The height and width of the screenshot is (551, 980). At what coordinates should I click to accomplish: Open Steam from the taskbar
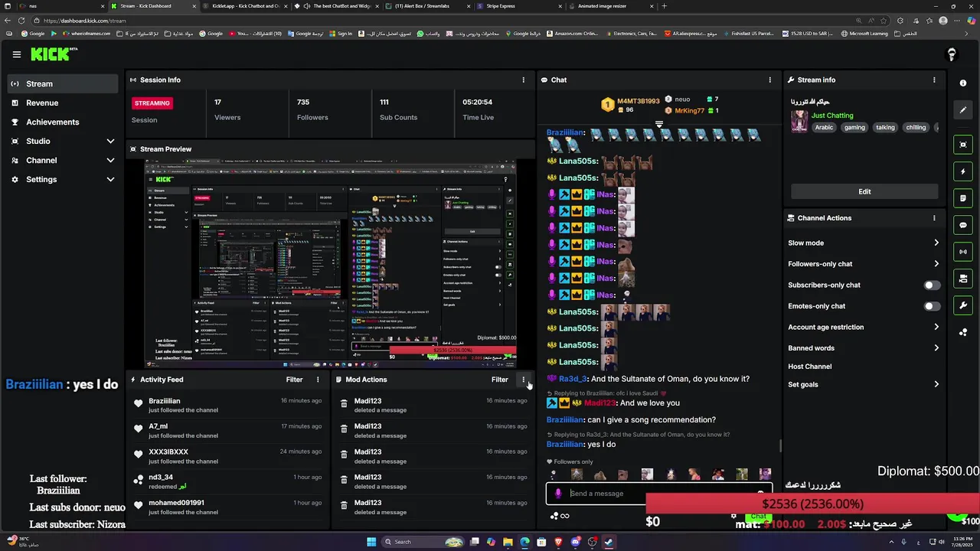tap(609, 542)
